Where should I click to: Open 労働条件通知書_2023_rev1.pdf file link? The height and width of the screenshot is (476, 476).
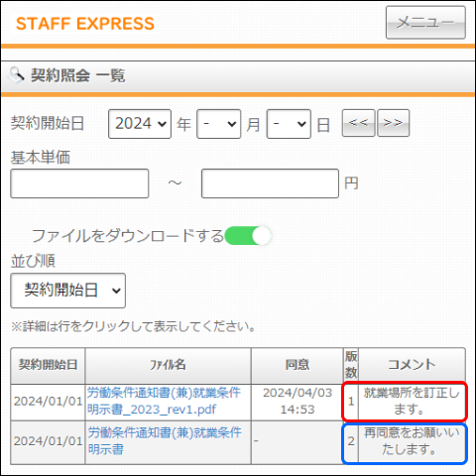[x=164, y=402]
